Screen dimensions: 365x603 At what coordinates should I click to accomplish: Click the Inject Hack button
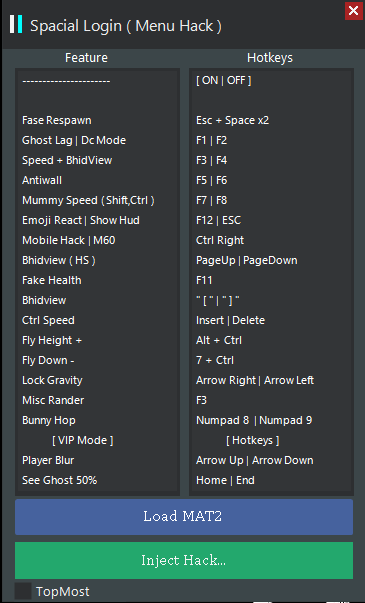(184, 560)
